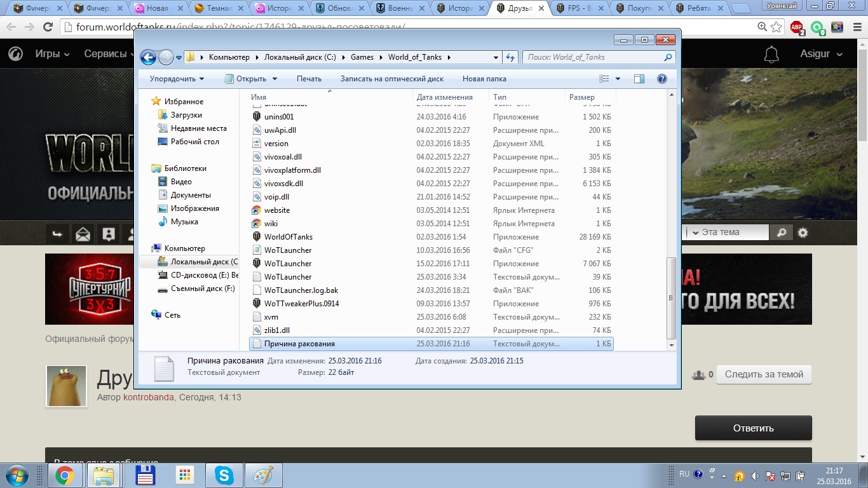Click the volume icon in the system tray
This screenshot has width=868, height=488.
click(755, 475)
